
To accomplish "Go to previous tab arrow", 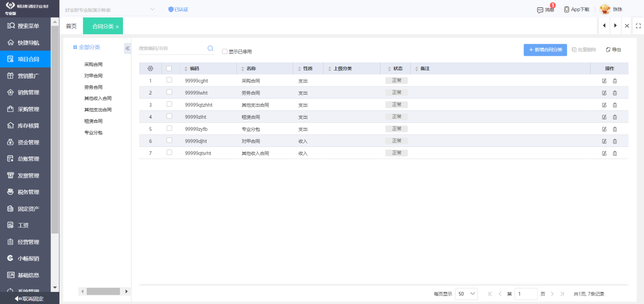I will 604,26.
